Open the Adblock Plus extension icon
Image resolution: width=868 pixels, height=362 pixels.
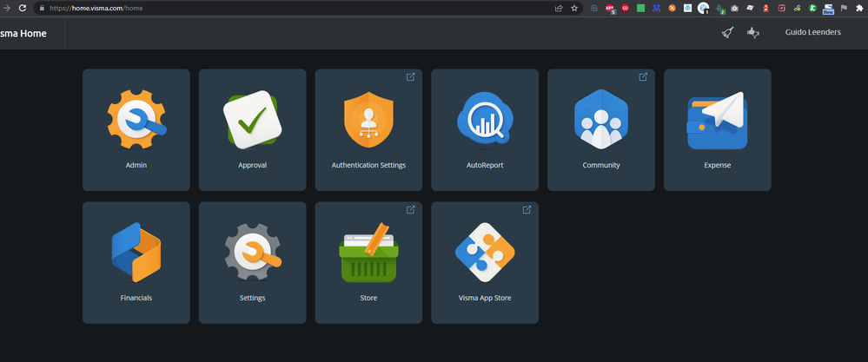pyautogui.click(x=609, y=9)
